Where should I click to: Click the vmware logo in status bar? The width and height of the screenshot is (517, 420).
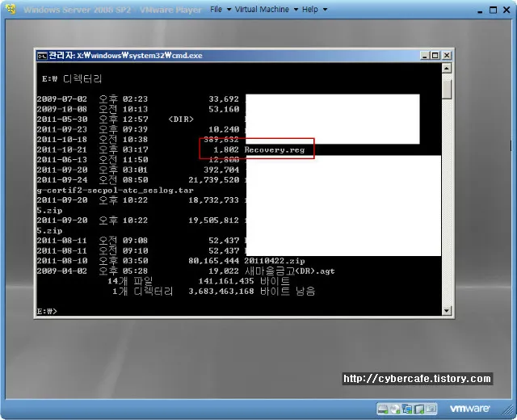click(x=469, y=409)
